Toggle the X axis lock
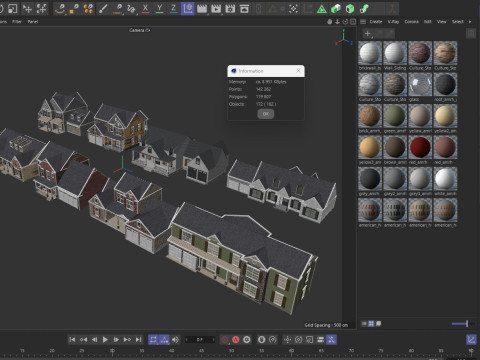The width and height of the screenshot is (480, 360). 145,9
